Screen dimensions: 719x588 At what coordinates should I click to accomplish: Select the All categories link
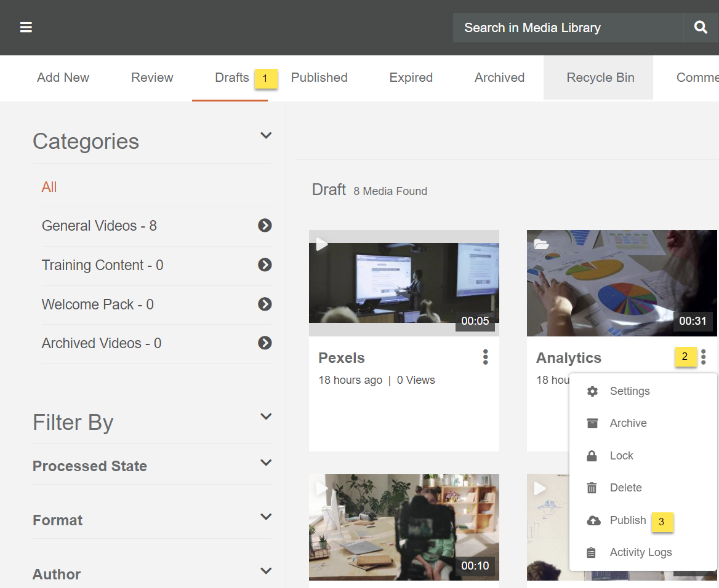pyautogui.click(x=49, y=187)
